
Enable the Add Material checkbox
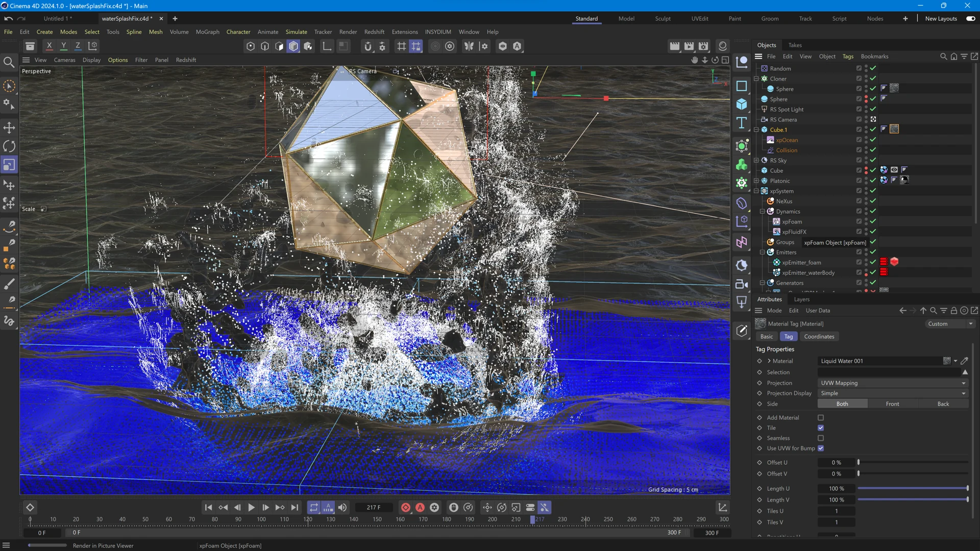(821, 418)
